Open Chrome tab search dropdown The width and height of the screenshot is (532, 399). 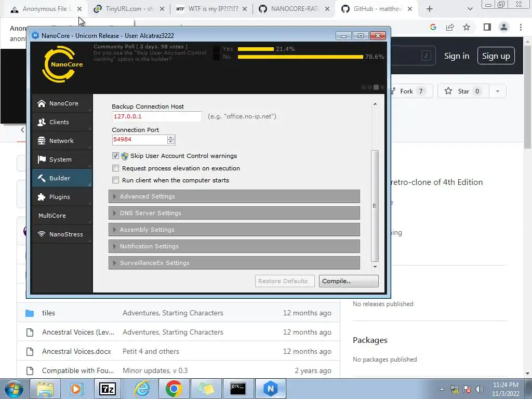pos(470,9)
